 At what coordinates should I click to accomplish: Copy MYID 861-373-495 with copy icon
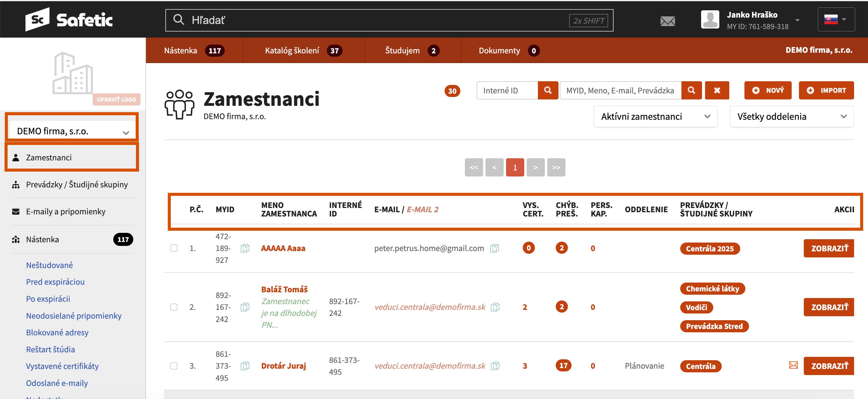(x=245, y=366)
